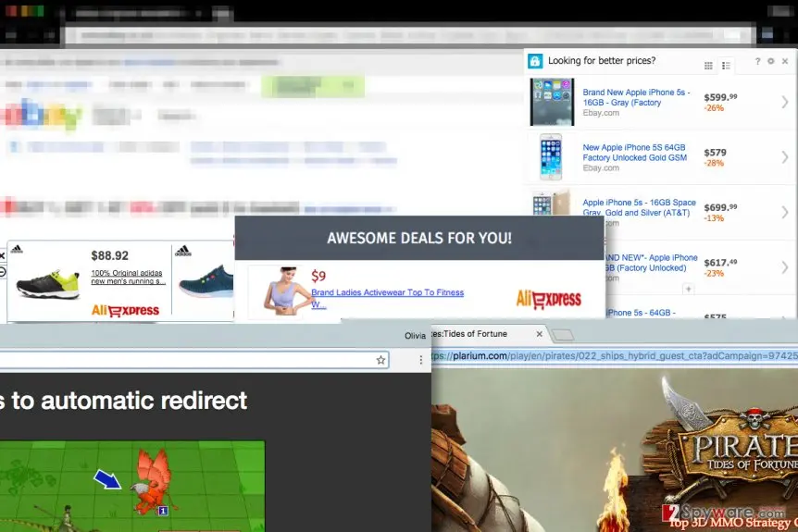Click white iPhone 5S 64GB thumbnail
The width and height of the screenshot is (798, 532).
point(551,156)
